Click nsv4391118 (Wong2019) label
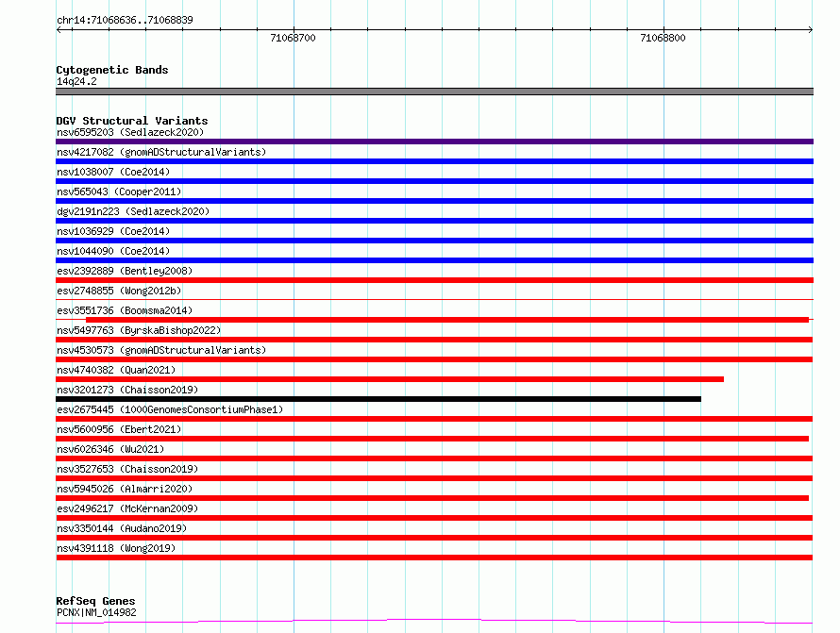The image size is (840, 633). tap(116, 548)
